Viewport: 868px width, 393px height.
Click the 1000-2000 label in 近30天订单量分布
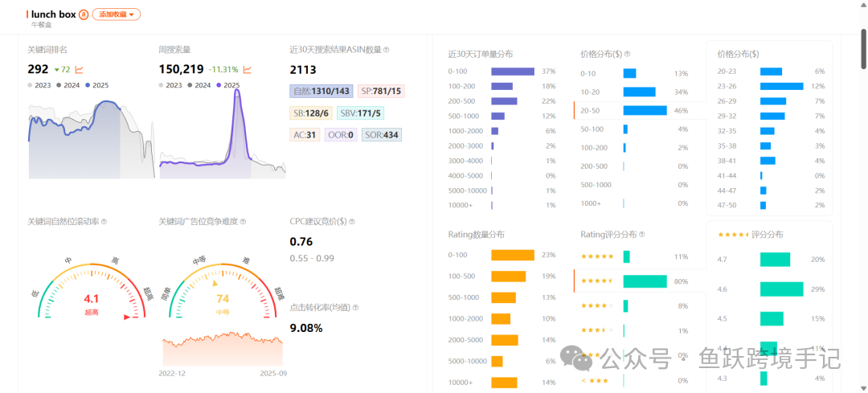[465, 131]
